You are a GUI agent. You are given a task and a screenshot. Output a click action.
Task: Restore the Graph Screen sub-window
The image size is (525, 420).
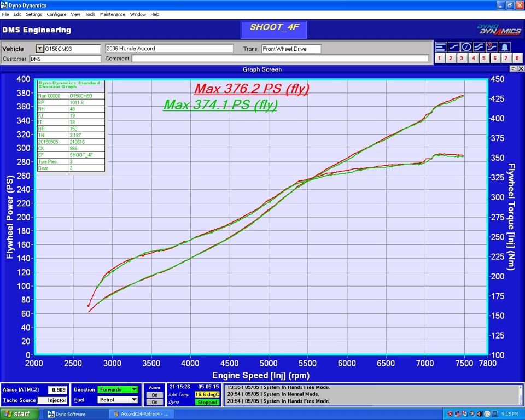[514, 69]
